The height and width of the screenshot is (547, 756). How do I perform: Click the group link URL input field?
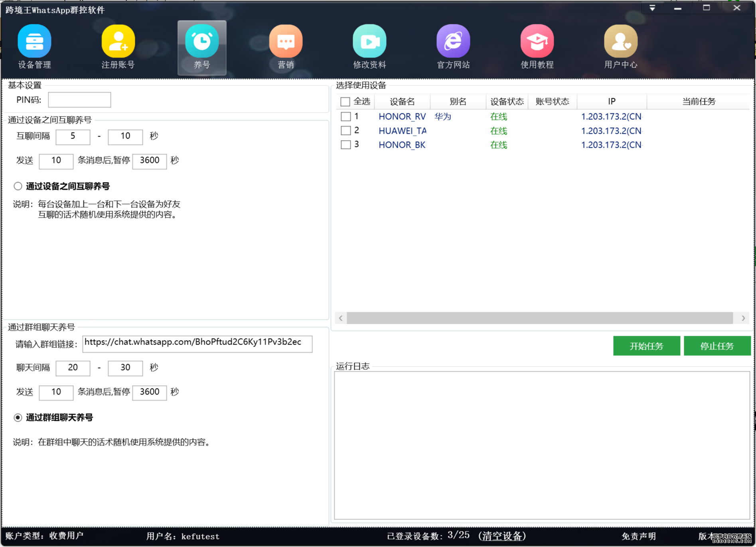click(197, 344)
